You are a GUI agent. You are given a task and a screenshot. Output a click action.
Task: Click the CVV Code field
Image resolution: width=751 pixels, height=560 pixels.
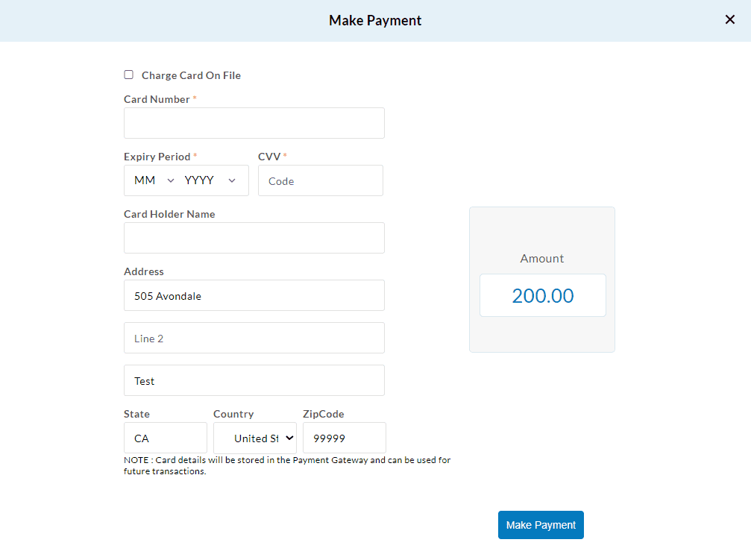[x=320, y=180]
